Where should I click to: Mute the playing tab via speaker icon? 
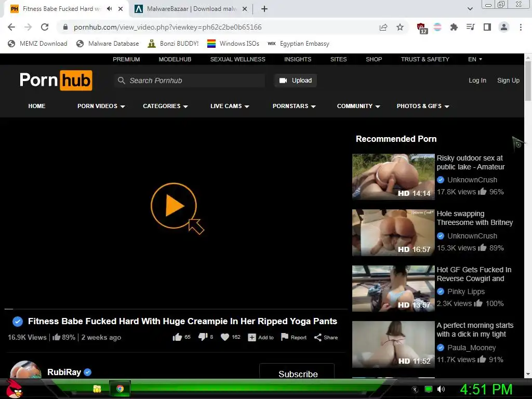[109, 9]
